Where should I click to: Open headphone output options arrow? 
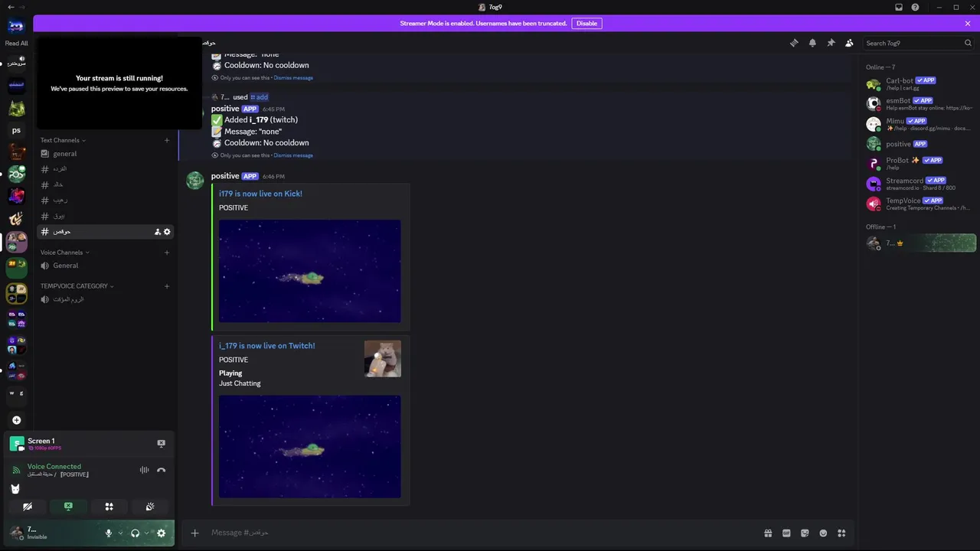(x=146, y=533)
